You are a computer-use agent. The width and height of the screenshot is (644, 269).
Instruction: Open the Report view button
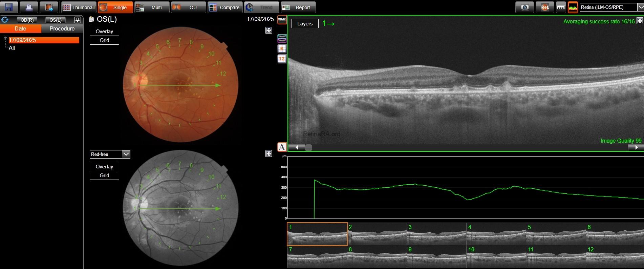[x=298, y=7]
